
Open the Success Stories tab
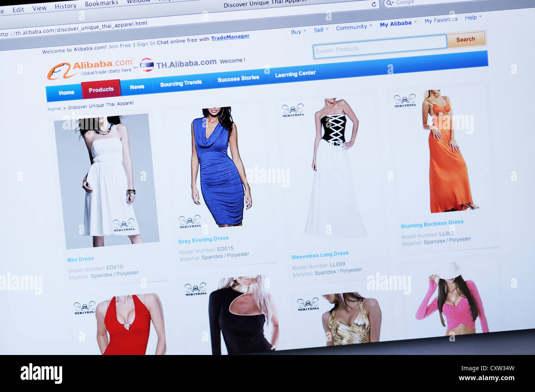click(238, 78)
